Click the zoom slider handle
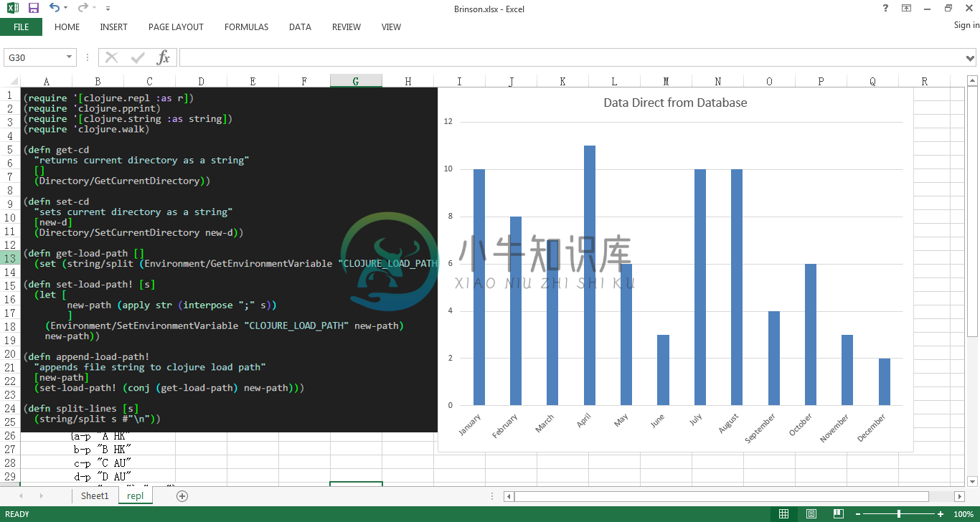This screenshot has height=522, width=980. click(x=898, y=514)
